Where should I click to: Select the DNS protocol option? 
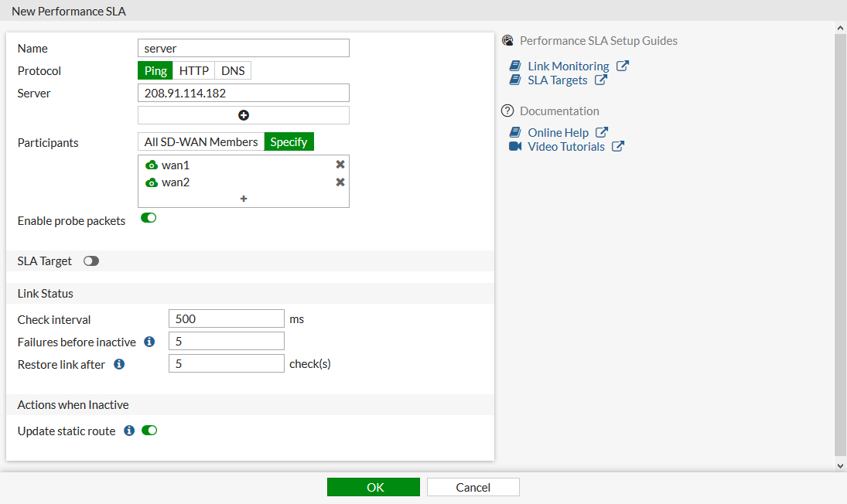coord(232,70)
